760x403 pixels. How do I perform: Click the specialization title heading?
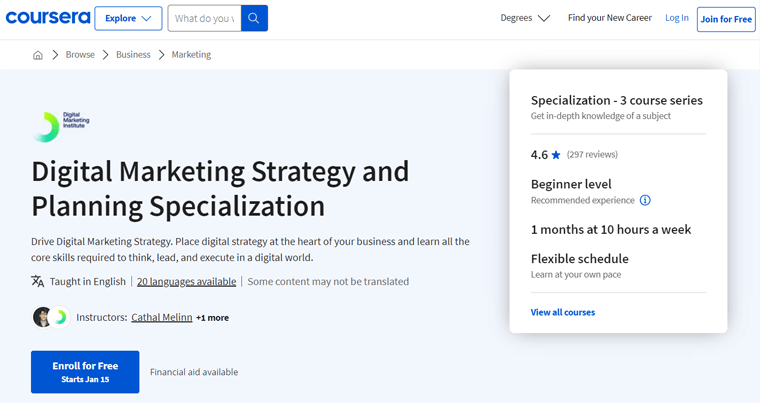click(x=221, y=189)
